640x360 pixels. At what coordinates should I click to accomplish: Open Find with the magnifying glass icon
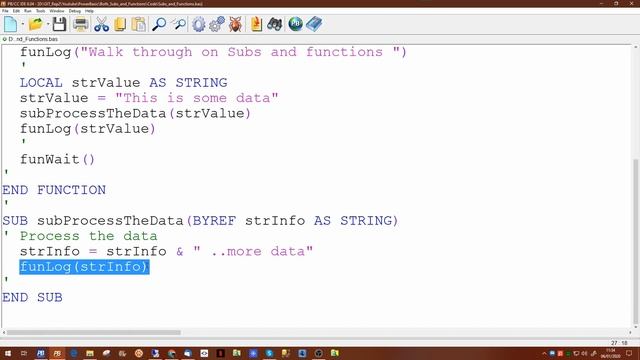click(x=159, y=24)
